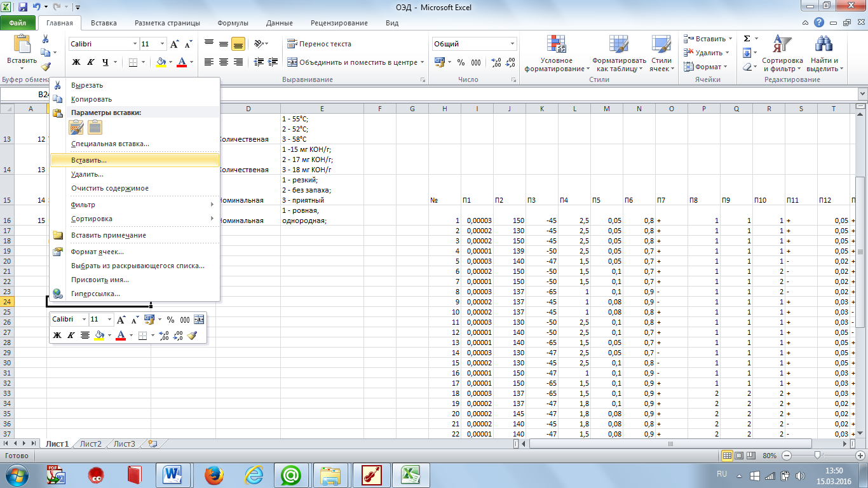Screen dimensions: 868x488
Task: Choose Вставить... in context menu
Action: (x=134, y=160)
